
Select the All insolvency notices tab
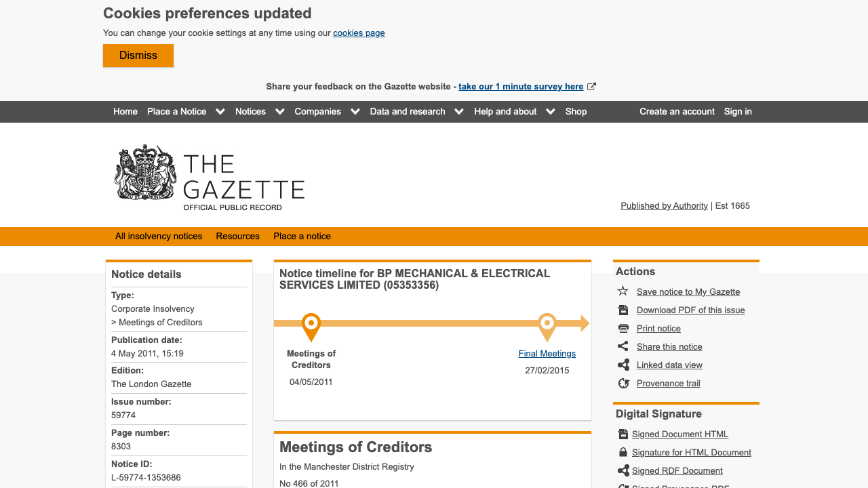(159, 237)
